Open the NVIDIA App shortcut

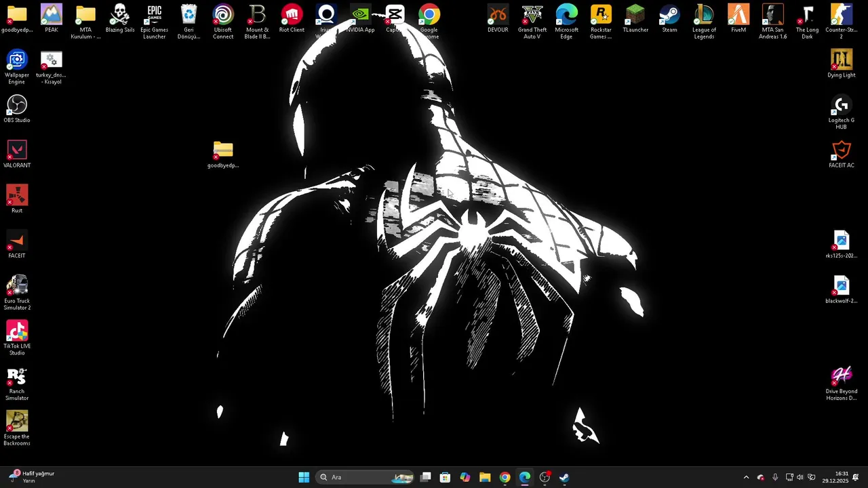coord(360,19)
